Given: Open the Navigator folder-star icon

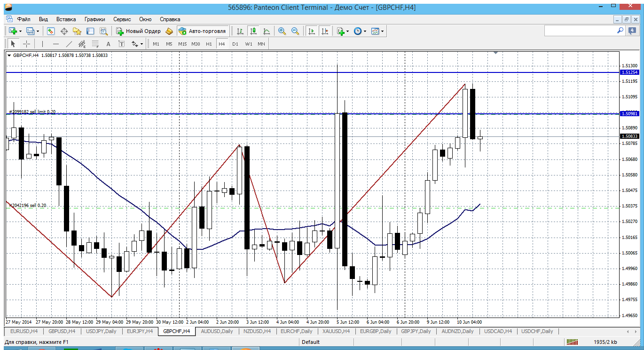Looking at the screenshot, I should tap(77, 31).
